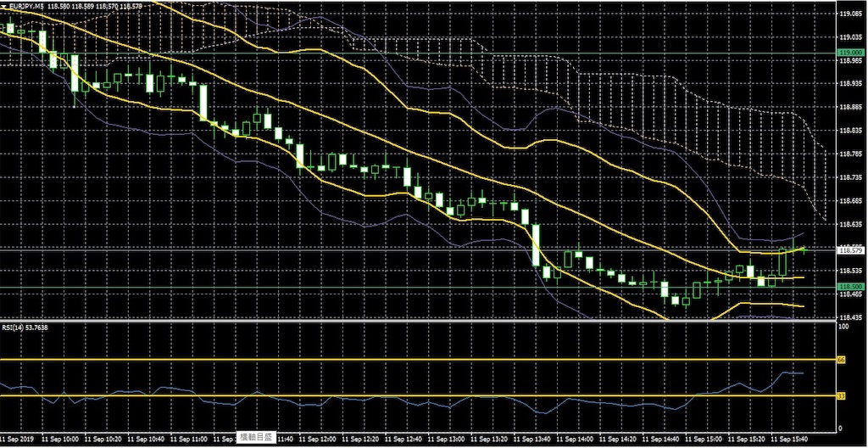This screenshot has width=868, height=448.
Task: Click the 11 Sep 2019 time axis label
Action: point(18,439)
